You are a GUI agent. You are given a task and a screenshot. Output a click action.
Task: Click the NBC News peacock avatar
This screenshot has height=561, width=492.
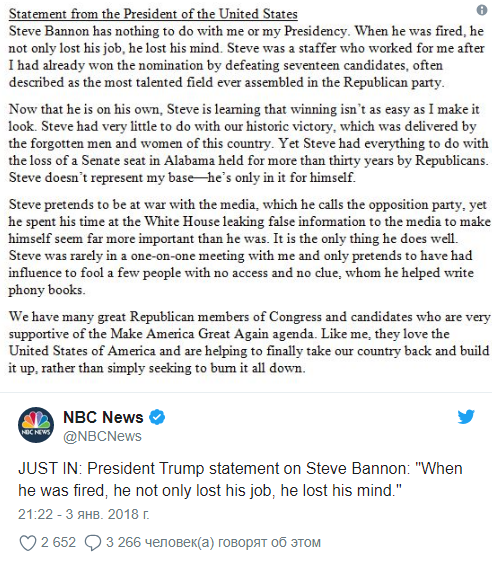click(36, 425)
